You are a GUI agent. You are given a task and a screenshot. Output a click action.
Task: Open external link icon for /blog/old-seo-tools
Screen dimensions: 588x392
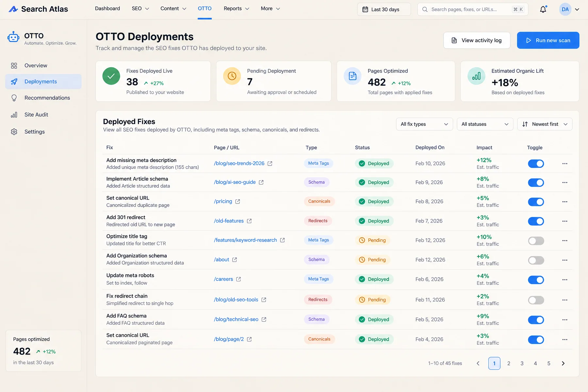coord(264,300)
